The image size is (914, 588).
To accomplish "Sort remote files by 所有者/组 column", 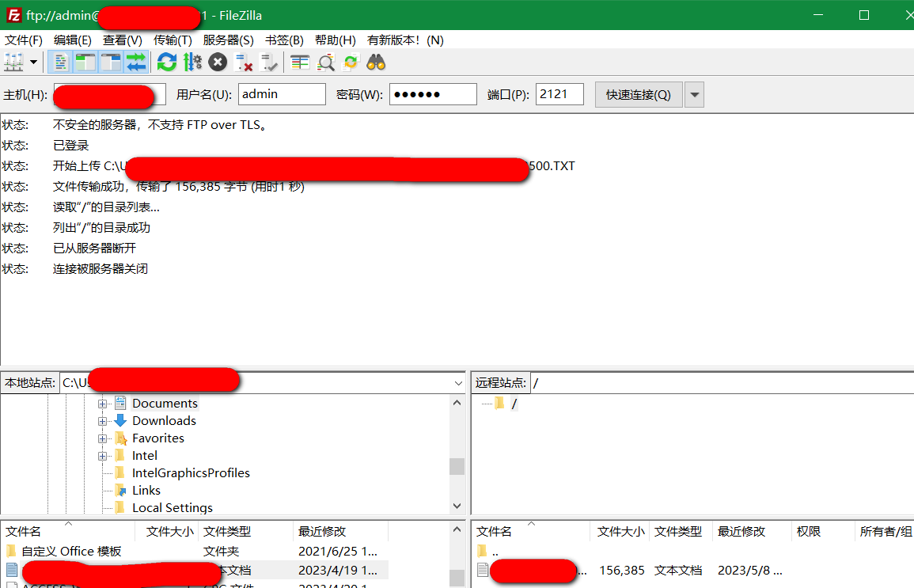I will click(884, 532).
